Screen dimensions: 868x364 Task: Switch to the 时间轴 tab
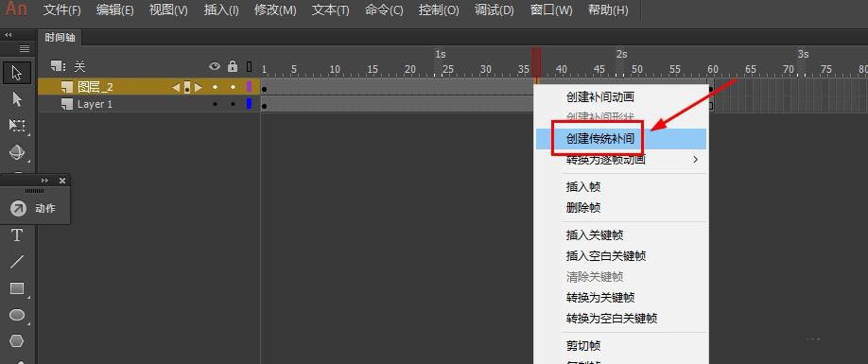click(x=60, y=37)
